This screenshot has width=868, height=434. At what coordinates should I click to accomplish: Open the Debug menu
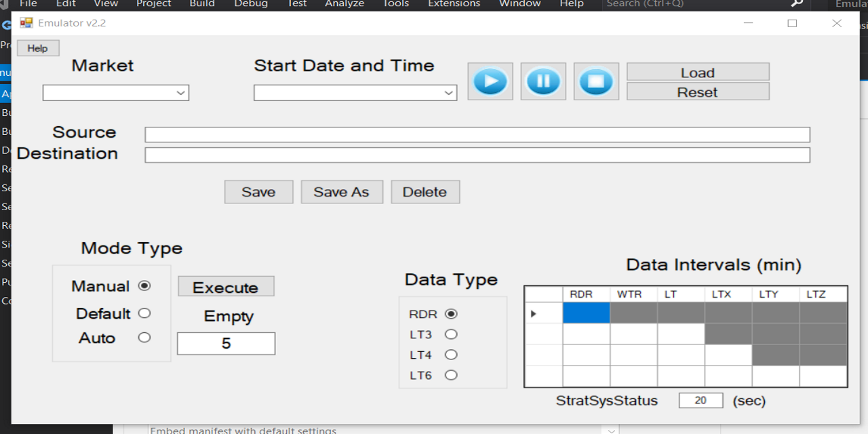[250, 4]
